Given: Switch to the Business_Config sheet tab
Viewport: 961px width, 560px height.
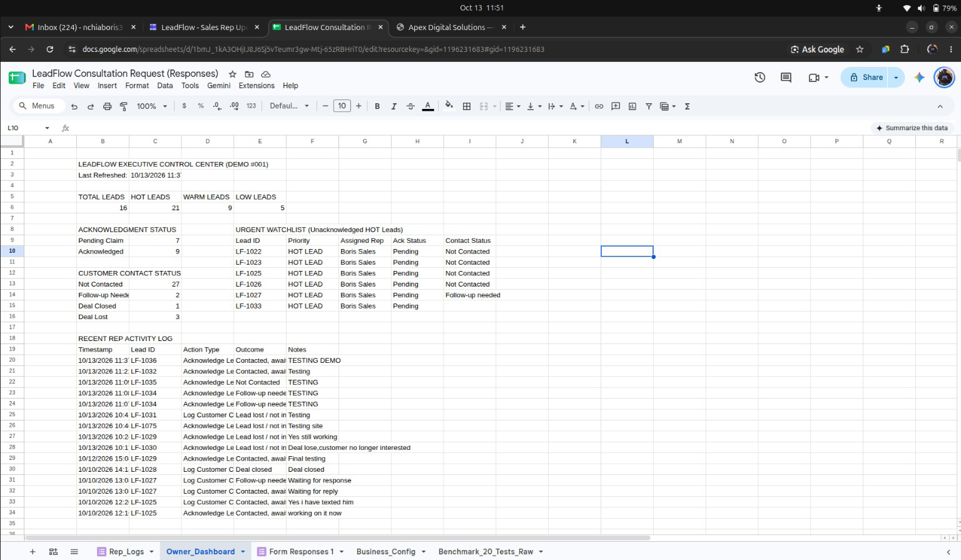Looking at the screenshot, I should tap(386, 552).
